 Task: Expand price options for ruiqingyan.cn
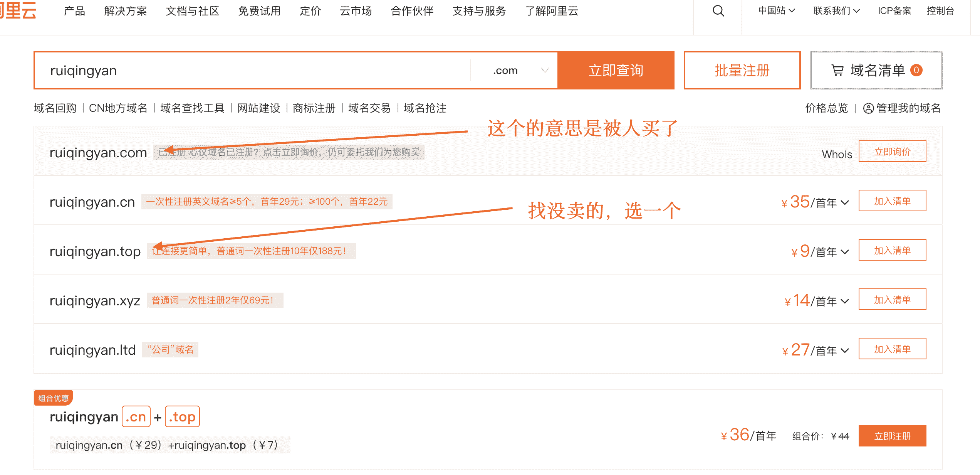point(844,202)
